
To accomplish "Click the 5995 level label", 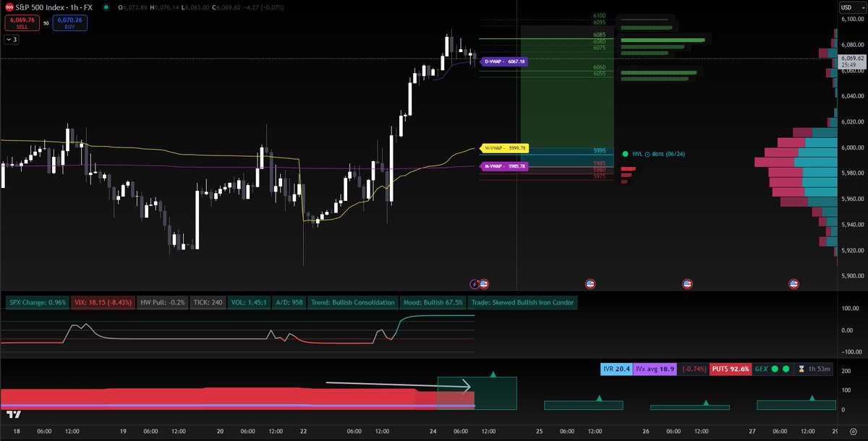I will pyautogui.click(x=599, y=150).
